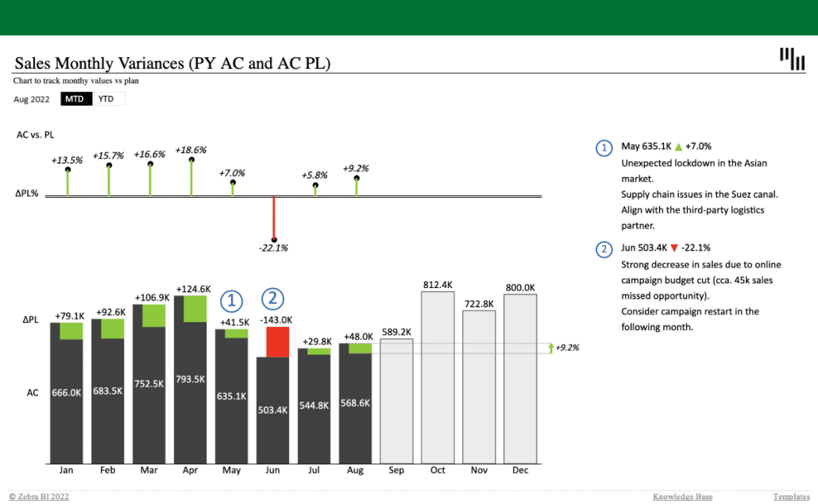Open the Knowledge Base link

coord(682,496)
